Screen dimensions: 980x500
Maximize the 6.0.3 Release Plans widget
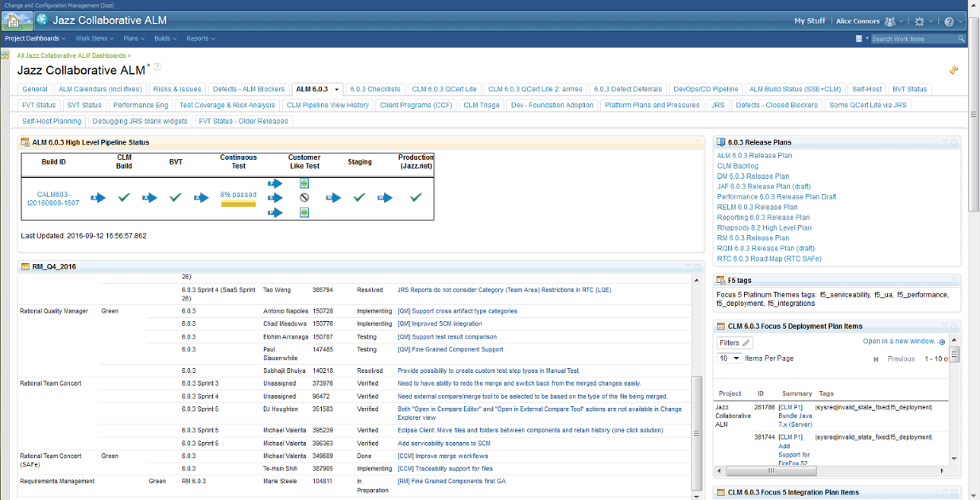tap(955, 142)
